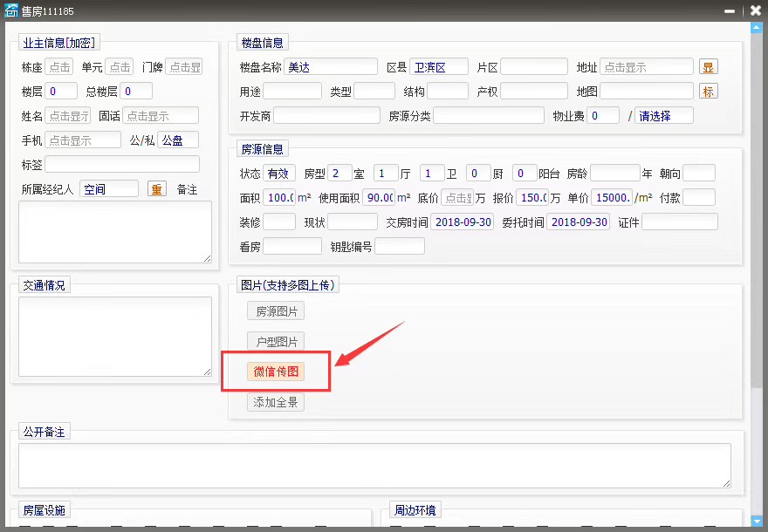Click the 标 map marker button

[709, 92]
